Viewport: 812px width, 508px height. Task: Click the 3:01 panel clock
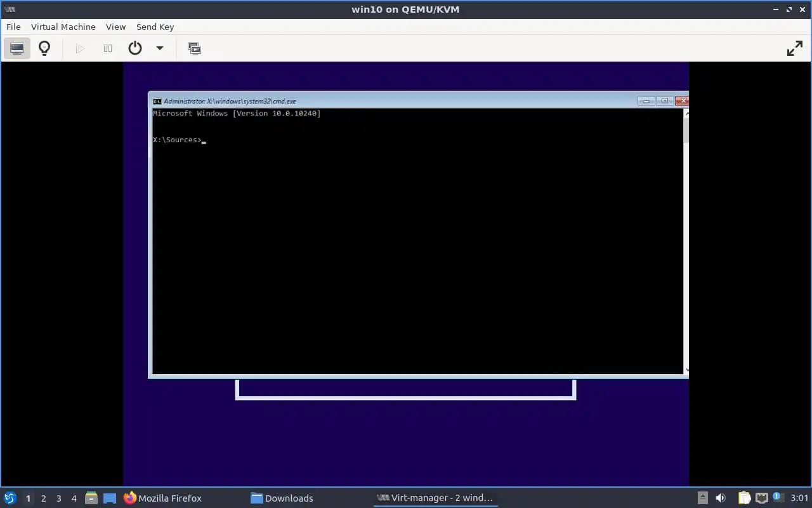coord(799,498)
